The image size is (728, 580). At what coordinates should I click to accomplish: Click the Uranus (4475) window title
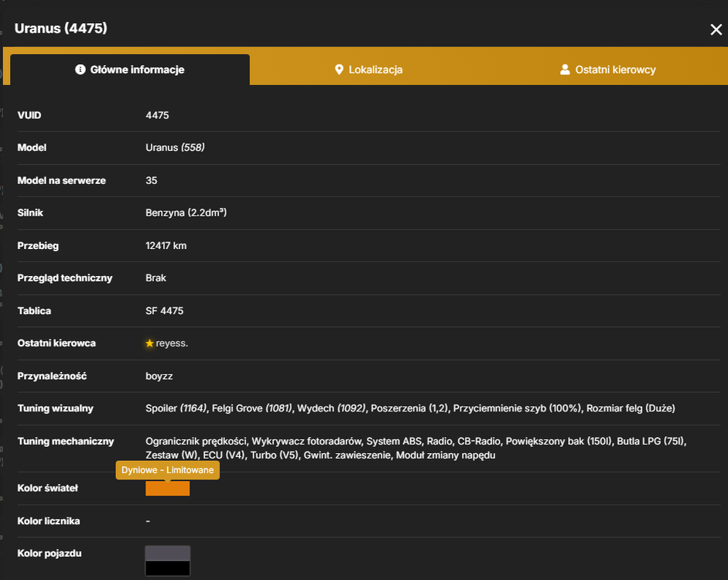coord(61,29)
